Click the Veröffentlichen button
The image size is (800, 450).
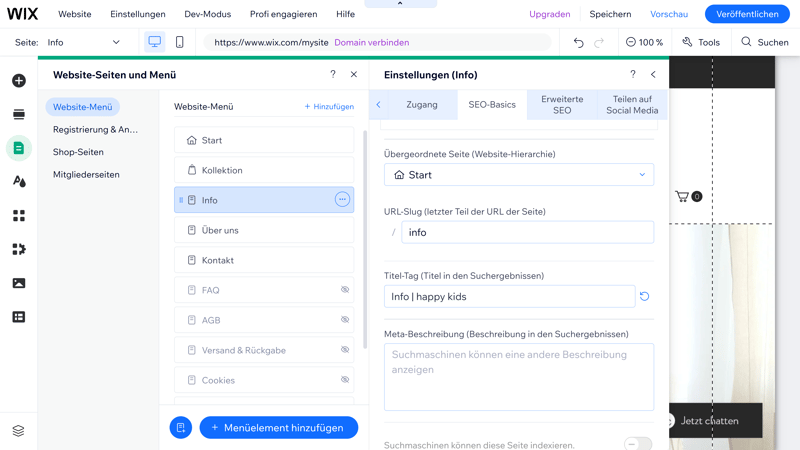(x=747, y=14)
